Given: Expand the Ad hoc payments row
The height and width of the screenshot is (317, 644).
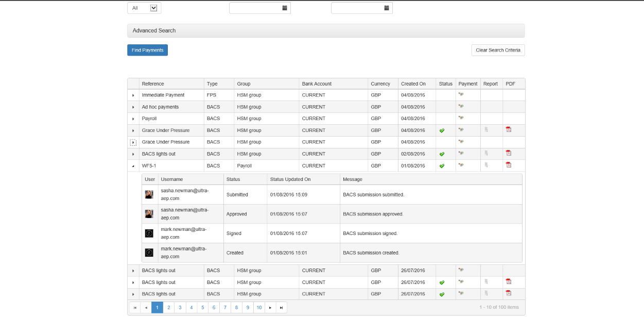Looking at the screenshot, I should [x=133, y=107].
